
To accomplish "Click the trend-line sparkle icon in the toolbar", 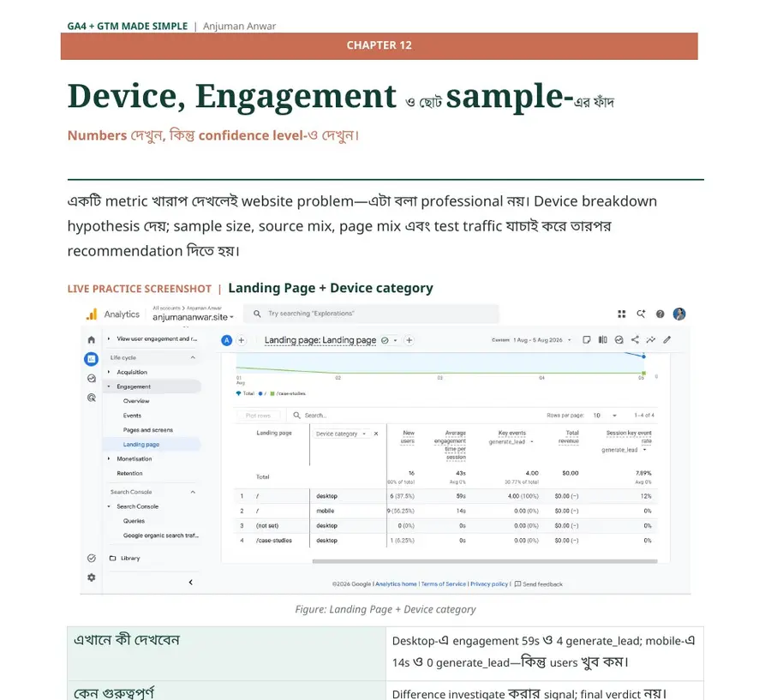I will tap(651, 340).
